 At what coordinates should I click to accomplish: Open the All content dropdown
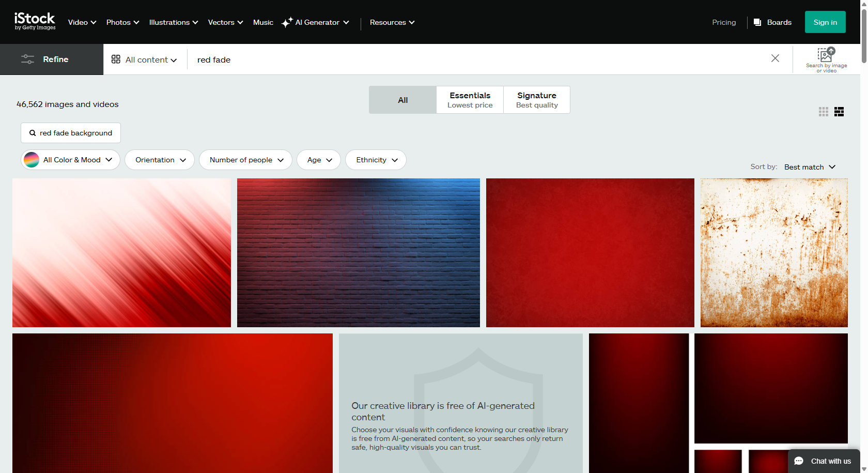[148, 59]
